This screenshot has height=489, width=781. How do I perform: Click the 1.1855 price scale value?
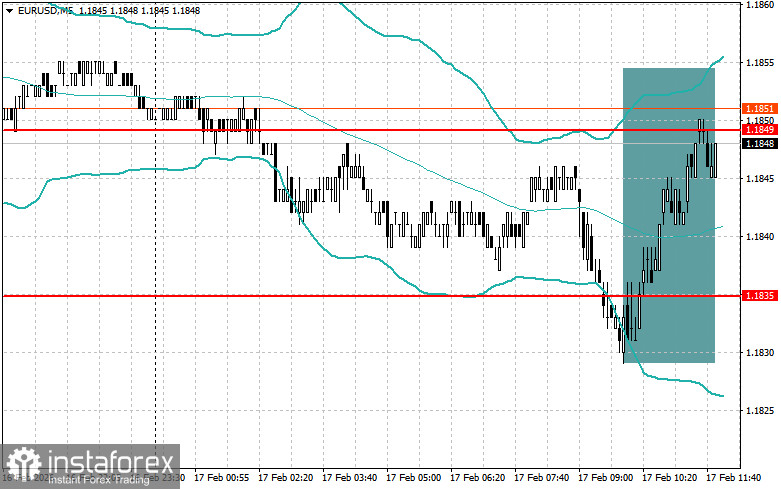[x=760, y=63]
